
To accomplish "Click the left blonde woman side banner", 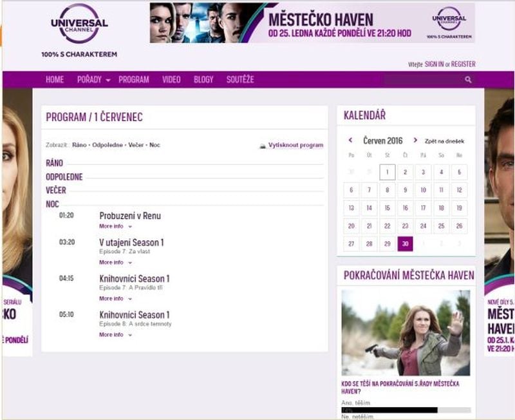I will 17,222.
